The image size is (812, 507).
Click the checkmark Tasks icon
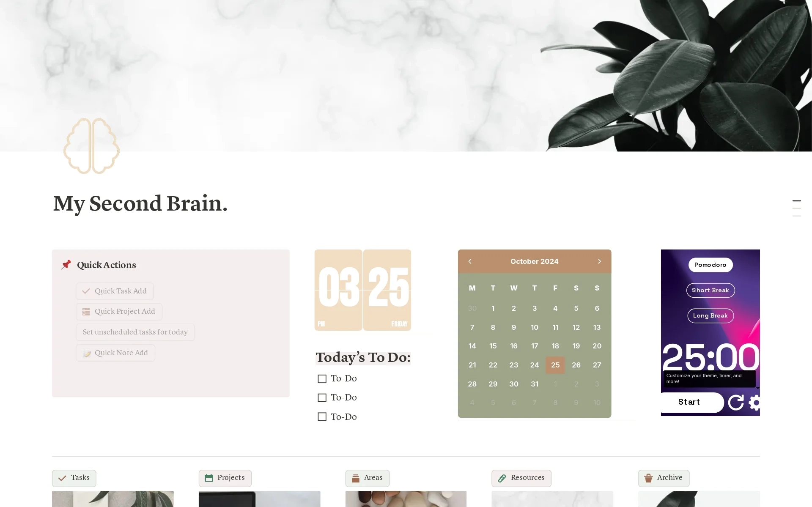click(x=61, y=477)
